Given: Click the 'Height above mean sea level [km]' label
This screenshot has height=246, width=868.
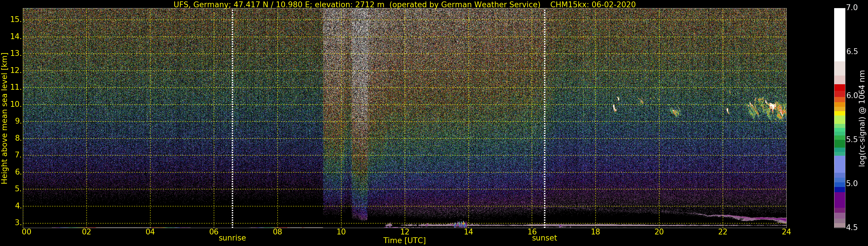Looking at the screenshot, I should pyautogui.click(x=4, y=118).
